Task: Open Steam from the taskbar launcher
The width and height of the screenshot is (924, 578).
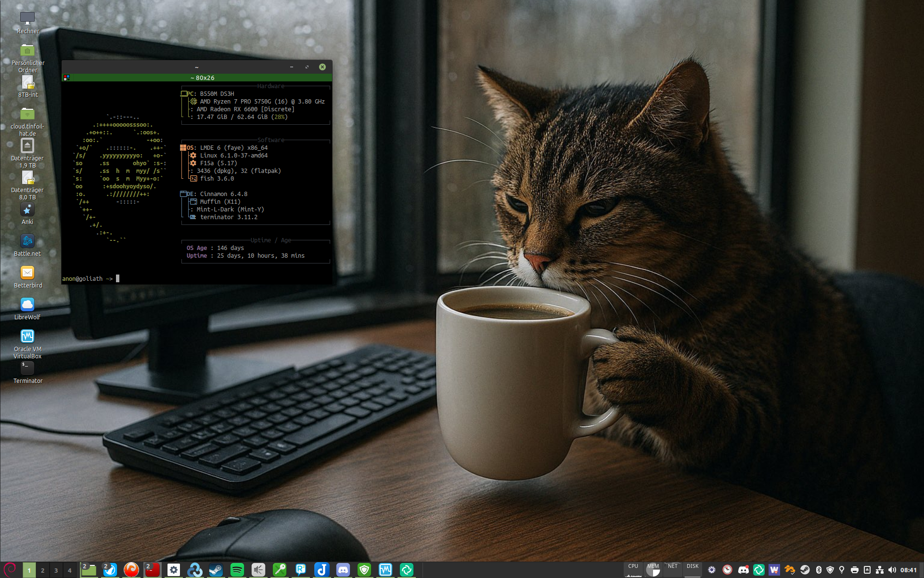Action: point(216,570)
